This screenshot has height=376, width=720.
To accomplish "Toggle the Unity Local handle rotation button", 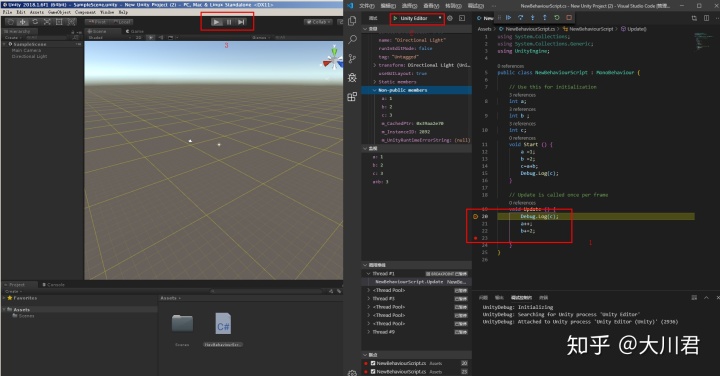I will click(x=122, y=22).
